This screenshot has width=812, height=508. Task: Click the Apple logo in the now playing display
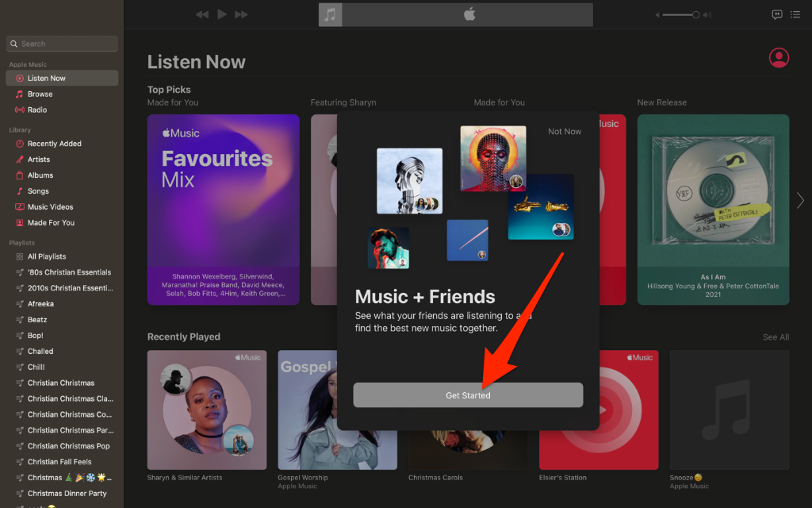469,14
